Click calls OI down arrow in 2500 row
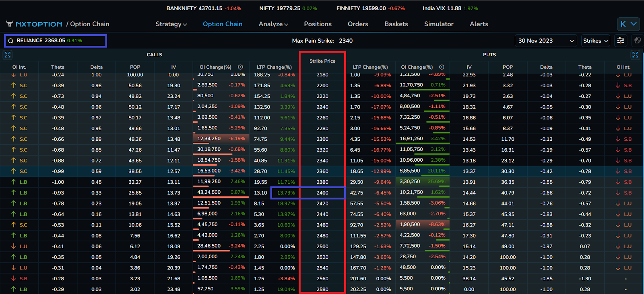 point(14,246)
